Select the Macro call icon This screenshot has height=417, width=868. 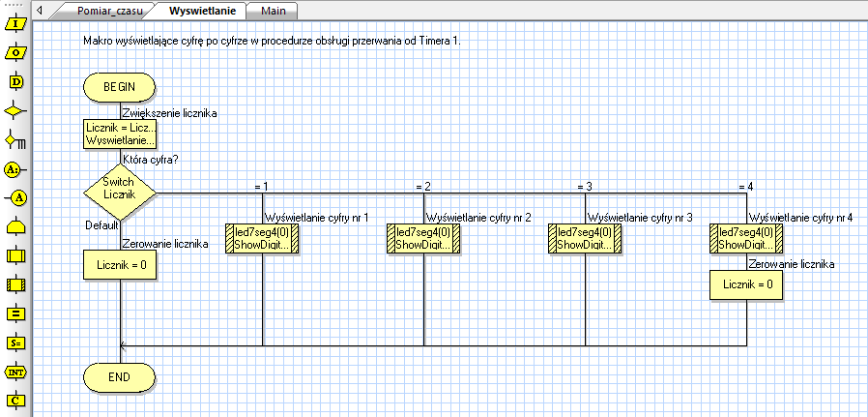(x=15, y=256)
